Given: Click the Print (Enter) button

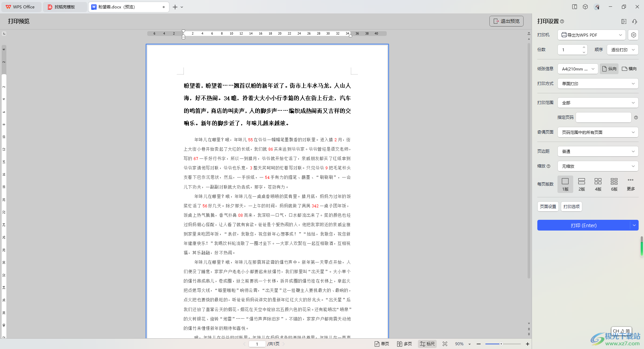Looking at the screenshot, I should 584,225.
